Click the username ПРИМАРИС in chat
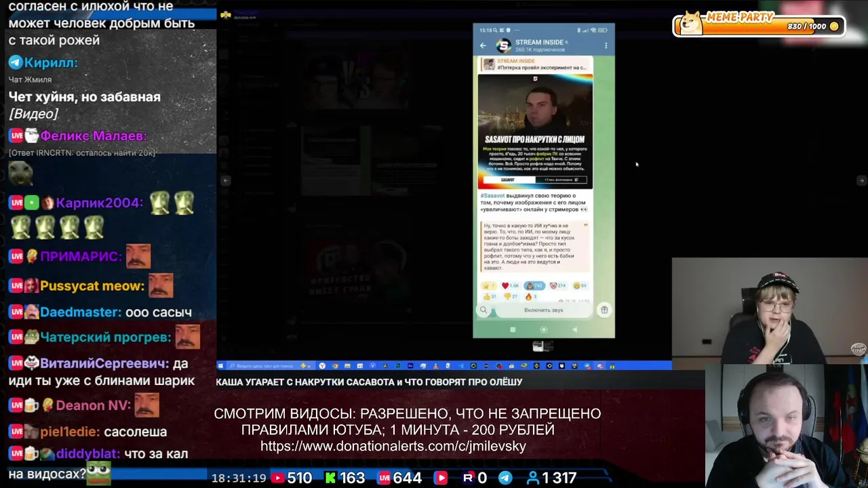 tap(81, 256)
